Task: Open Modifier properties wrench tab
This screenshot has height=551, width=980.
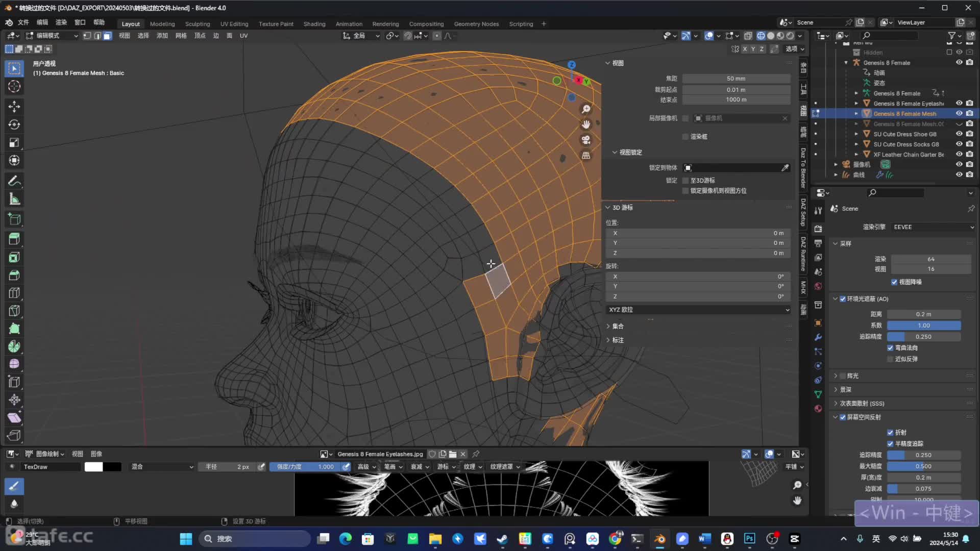Action: tap(818, 337)
